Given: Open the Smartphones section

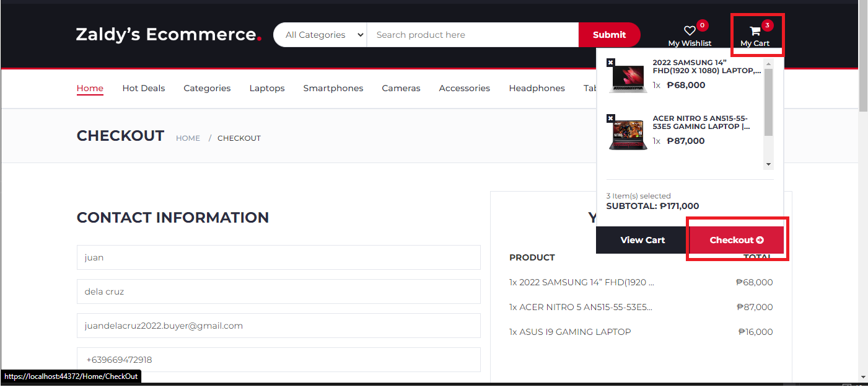Looking at the screenshot, I should pyautogui.click(x=333, y=88).
